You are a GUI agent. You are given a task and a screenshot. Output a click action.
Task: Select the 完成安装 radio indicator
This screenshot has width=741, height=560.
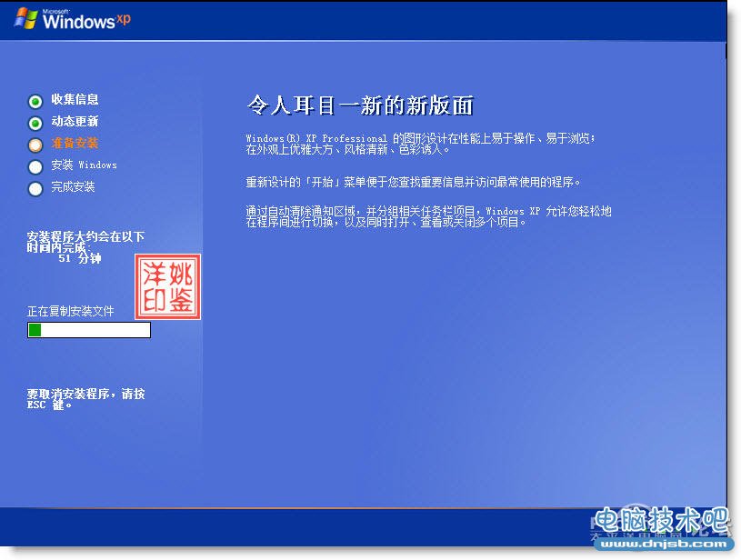coord(35,187)
